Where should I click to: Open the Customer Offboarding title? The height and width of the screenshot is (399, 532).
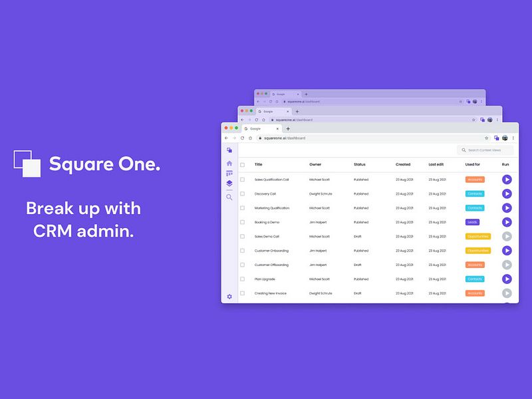pos(271,265)
